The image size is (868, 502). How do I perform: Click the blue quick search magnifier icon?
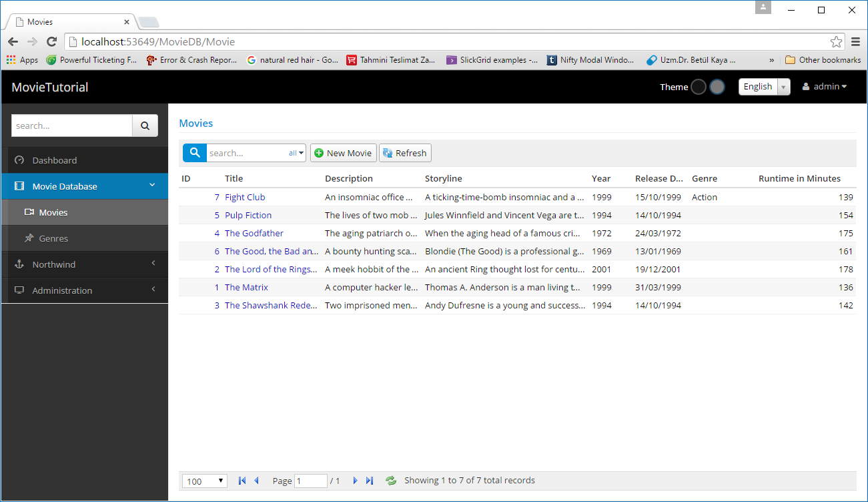click(194, 153)
